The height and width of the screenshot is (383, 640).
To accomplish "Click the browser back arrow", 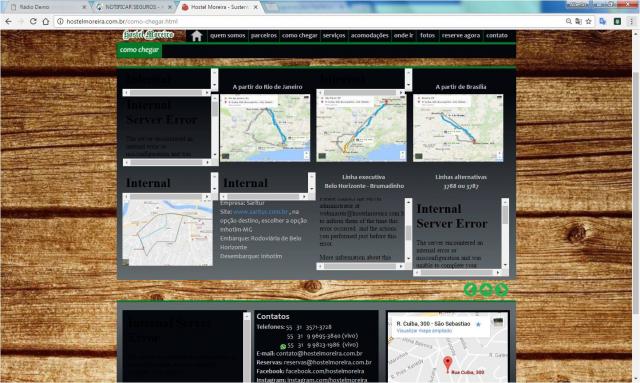I will pos(9,21).
